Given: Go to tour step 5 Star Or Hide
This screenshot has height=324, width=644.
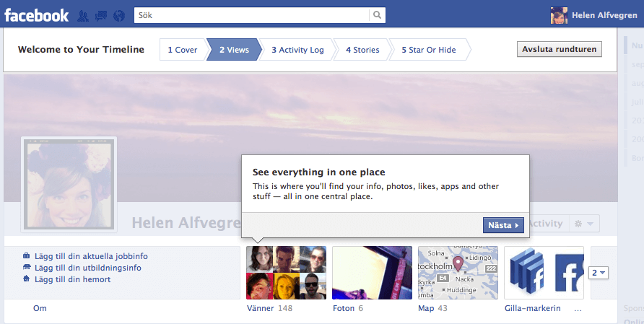Looking at the screenshot, I should 429,50.
